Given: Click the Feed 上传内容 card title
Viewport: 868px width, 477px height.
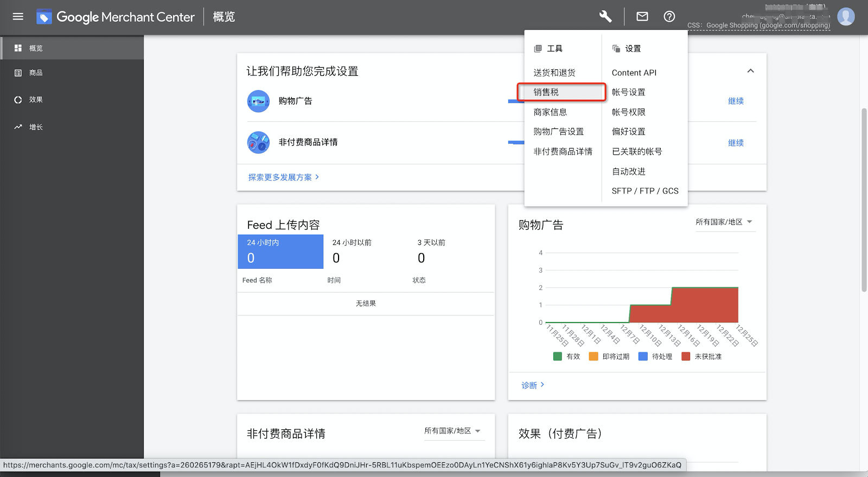Looking at the screenshot, I should 283,225.
